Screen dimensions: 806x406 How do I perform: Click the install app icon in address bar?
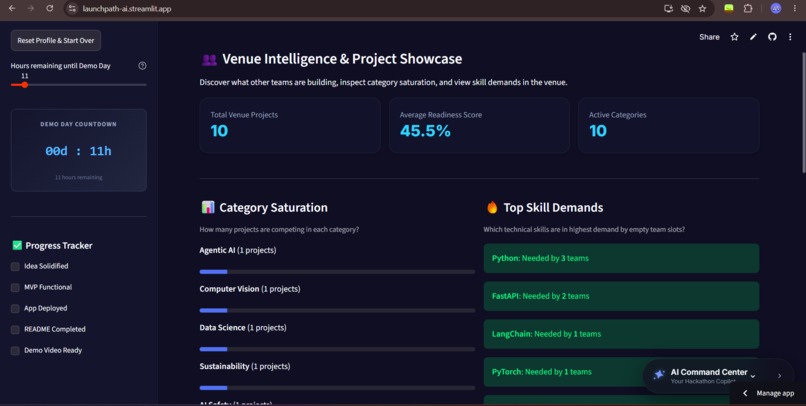pyautogui.click(x=668, y=9)
